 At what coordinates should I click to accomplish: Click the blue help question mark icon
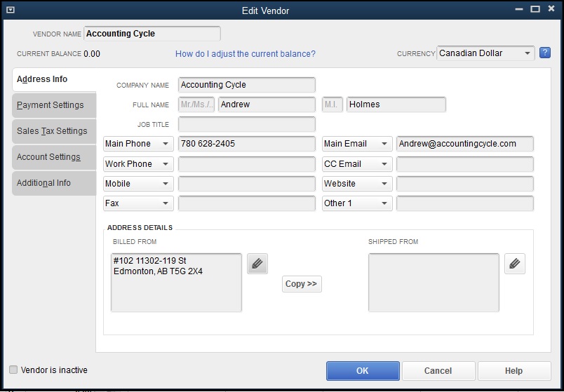(545, 53)
